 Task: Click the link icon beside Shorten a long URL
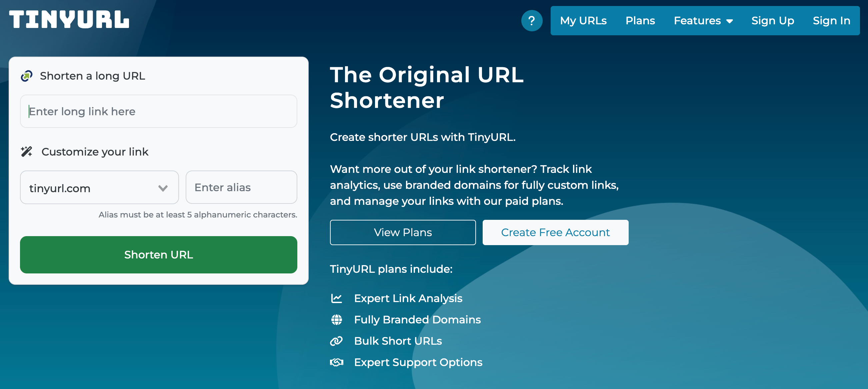coord(27,76)
